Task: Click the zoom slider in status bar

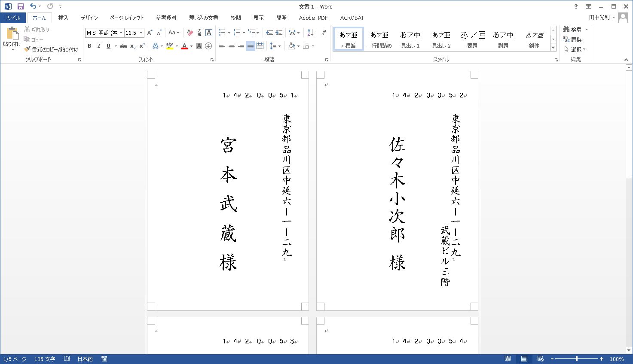Action: click(x=577, y=359)
